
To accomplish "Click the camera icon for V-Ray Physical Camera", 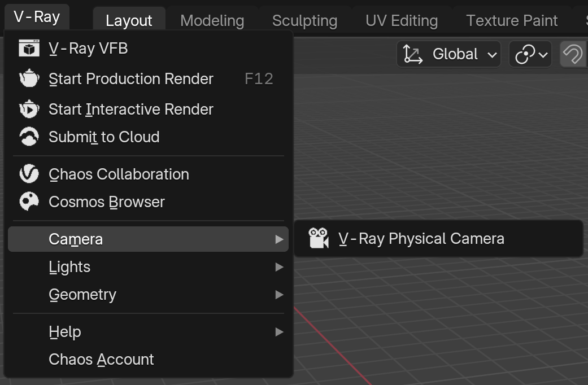I will click(x=319, y=238).
